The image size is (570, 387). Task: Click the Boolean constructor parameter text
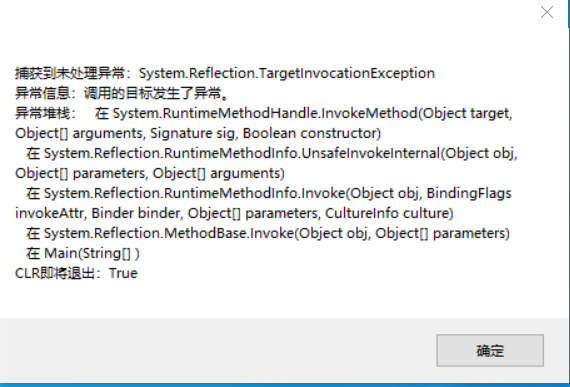pyautogui.click(x=312, y=133)
